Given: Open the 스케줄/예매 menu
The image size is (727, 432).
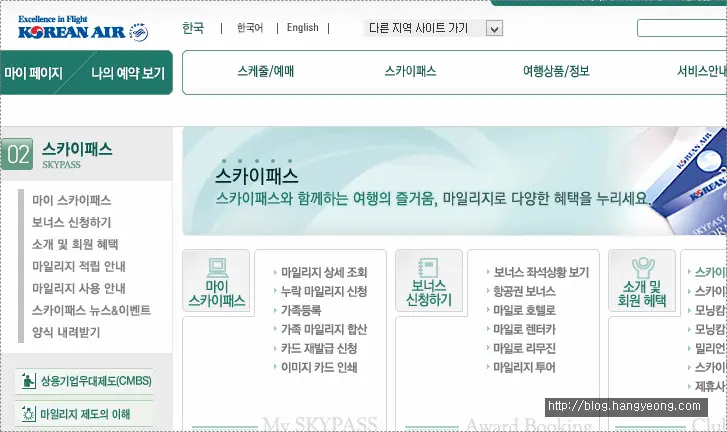Looking at the screenshot, I should point(266,71).
